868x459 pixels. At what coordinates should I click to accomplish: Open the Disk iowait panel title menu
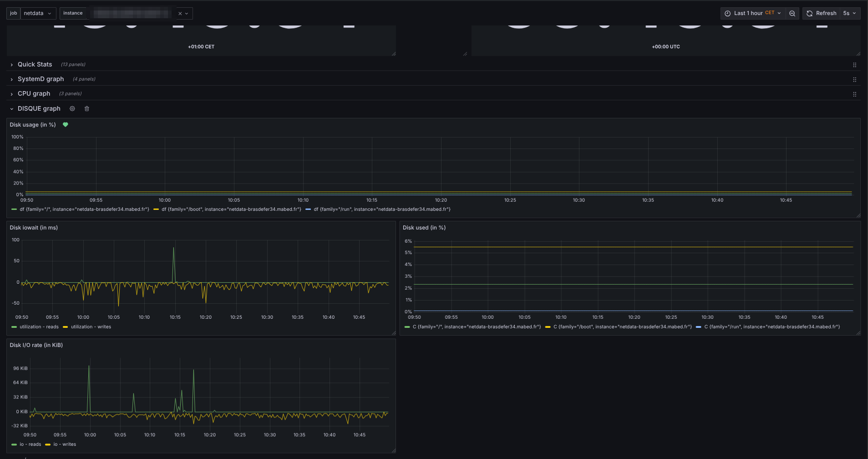pyautogui.click(x=34, y=228)
